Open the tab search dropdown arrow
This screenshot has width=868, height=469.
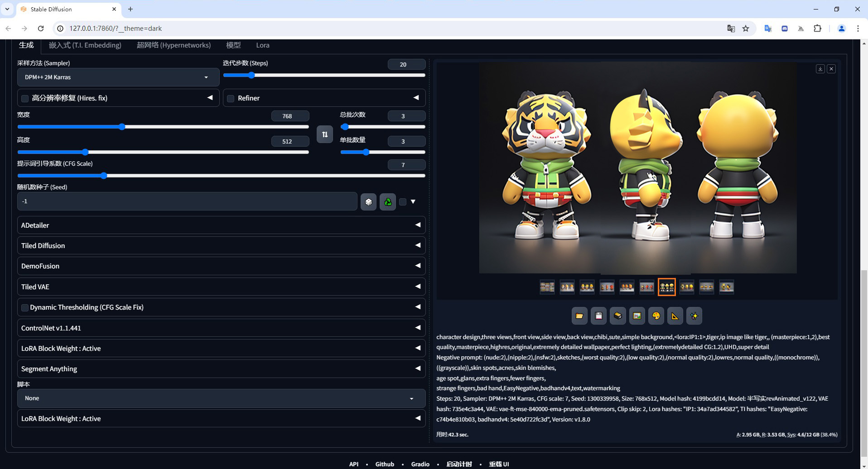click(7, 9)
